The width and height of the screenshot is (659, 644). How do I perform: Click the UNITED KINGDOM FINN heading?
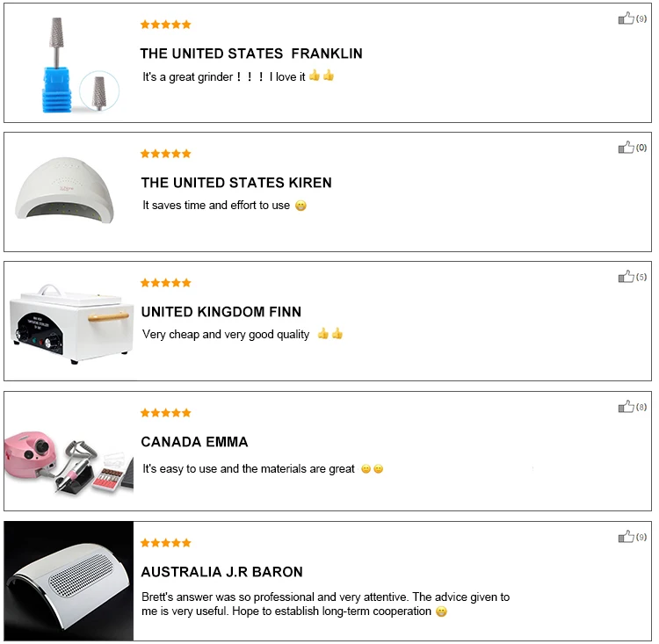(x=221, y=312)
